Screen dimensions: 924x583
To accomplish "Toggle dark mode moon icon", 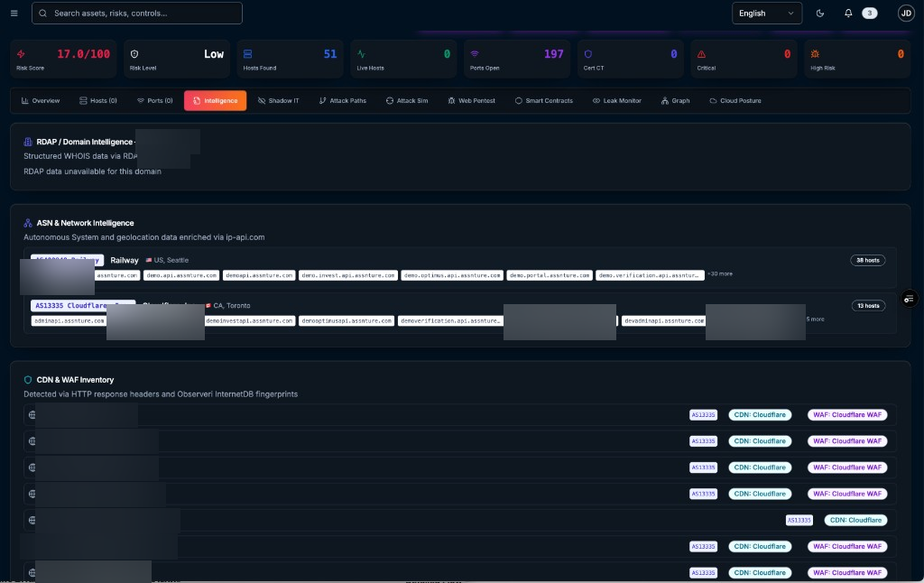I will tap(819, 13).
